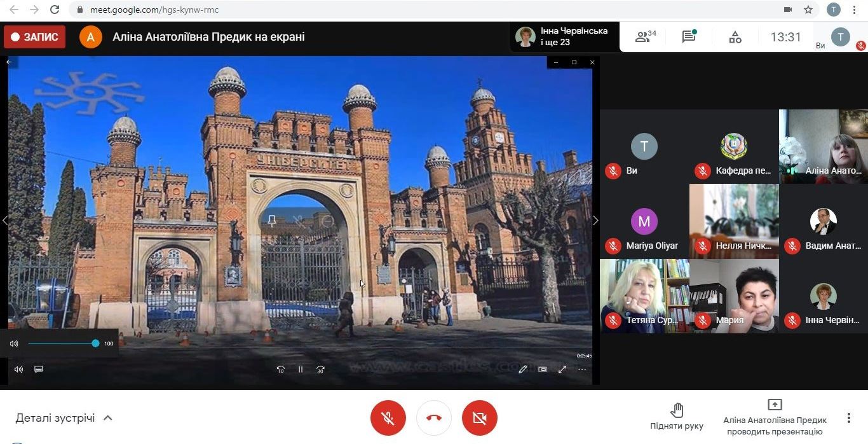Click the Інна Червінська speaker tile

[x=564, y=37]
